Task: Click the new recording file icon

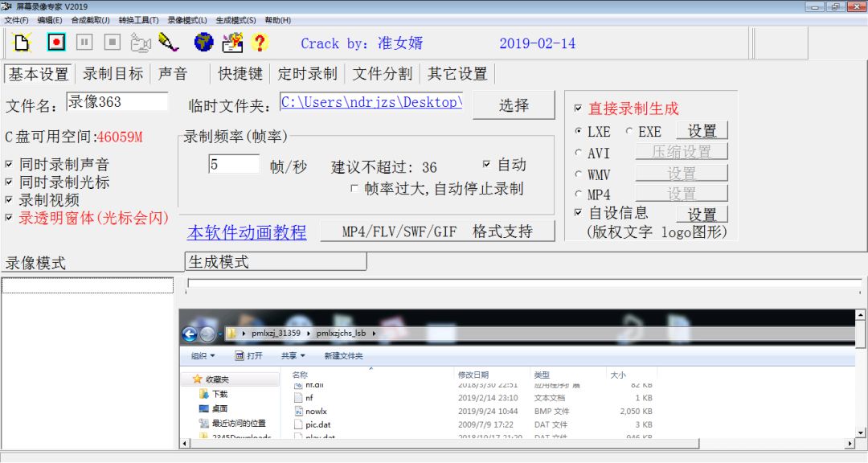Action: [23, 42]
